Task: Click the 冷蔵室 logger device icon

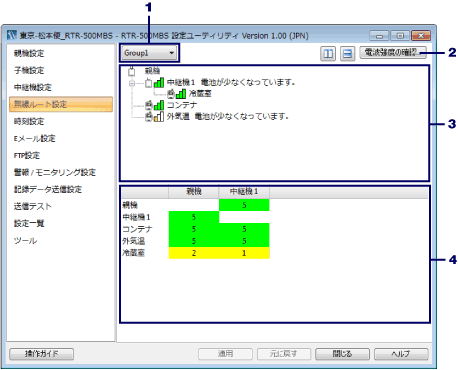Action: (x=171, y=94)
